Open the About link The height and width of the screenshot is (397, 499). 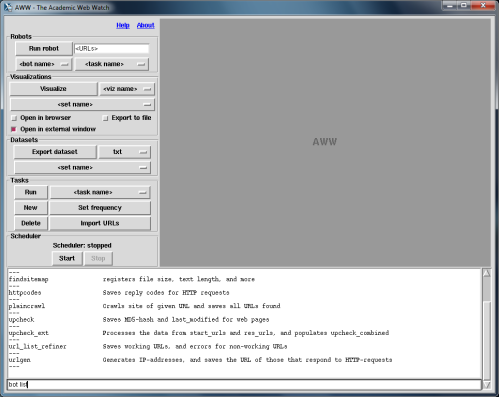146,25
